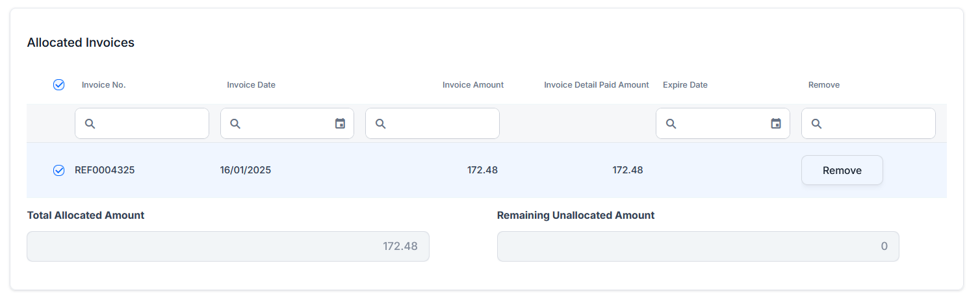Open the Invoice Date calendar picker

(x=340, y=123)
